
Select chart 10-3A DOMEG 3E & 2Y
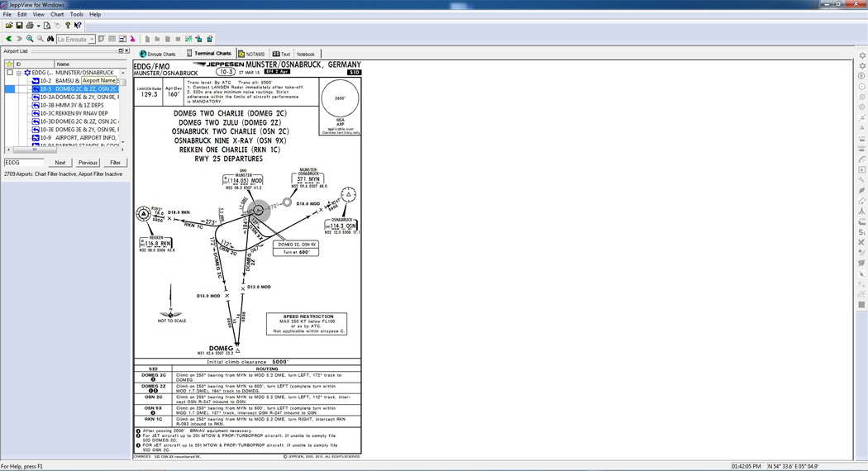pos(74,97)
